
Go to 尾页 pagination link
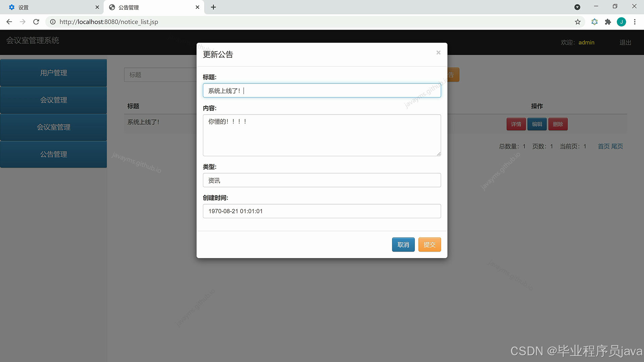[617, 146]
